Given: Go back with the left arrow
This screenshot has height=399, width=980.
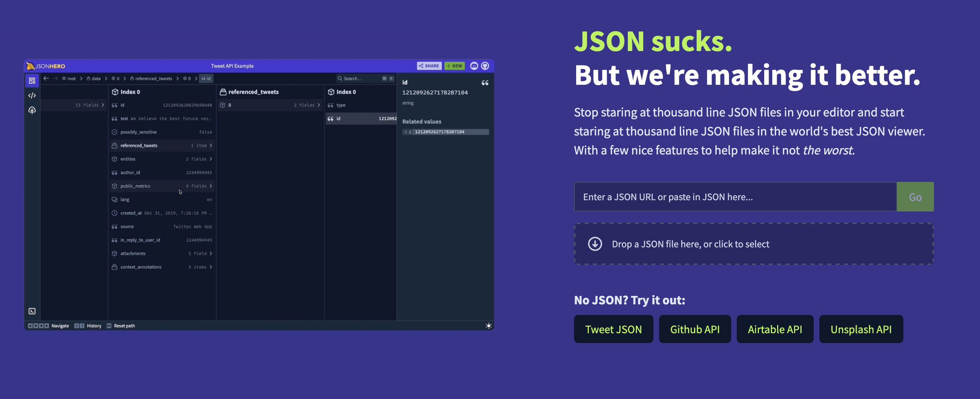Looking at the screenshot, I should pyautogui.click(x=46, y=78).
